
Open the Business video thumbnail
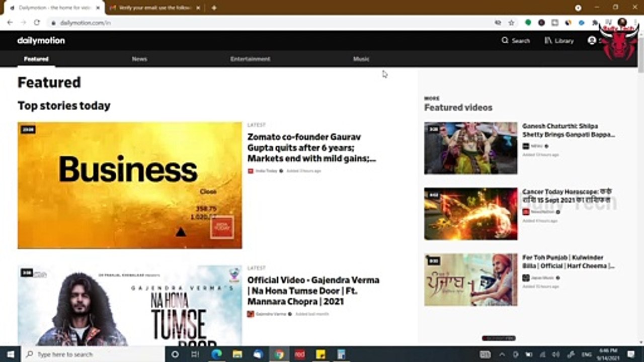click(x=130, y=186)
